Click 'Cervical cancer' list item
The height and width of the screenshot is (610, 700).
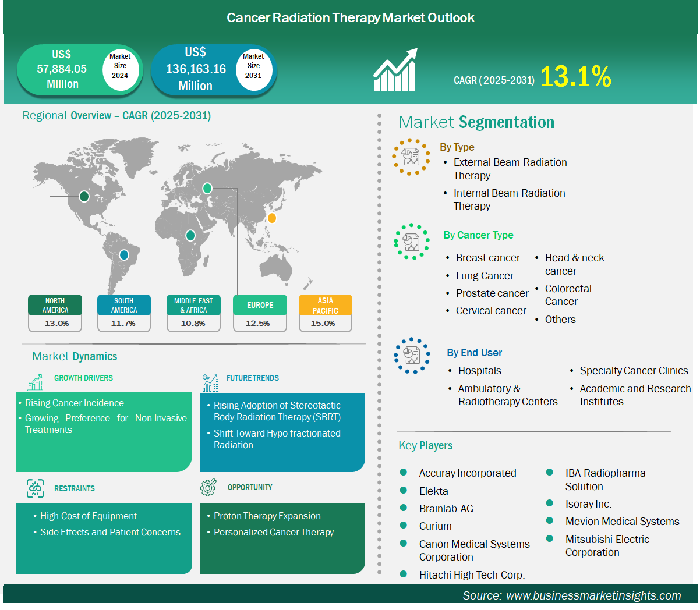491,311
